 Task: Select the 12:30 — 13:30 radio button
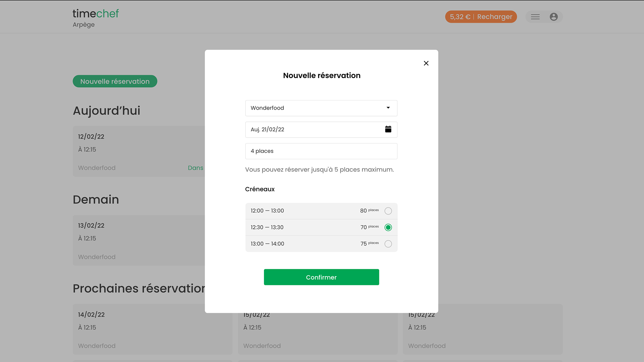point(388,227)
